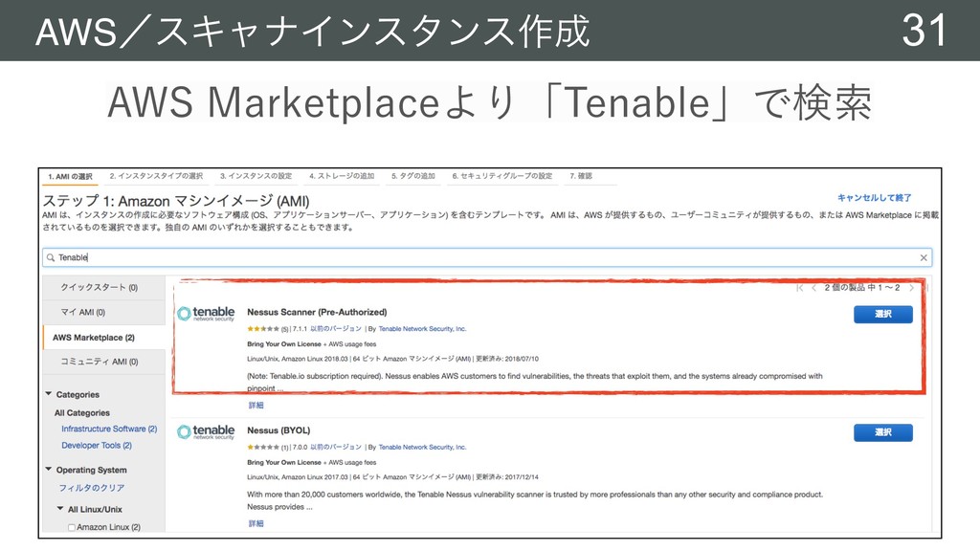Viewport: 980px width, 551px height.
Task: Switch to 3. インスタンスの設定 step
Action: pyautogui.click(x=256, y=176)
